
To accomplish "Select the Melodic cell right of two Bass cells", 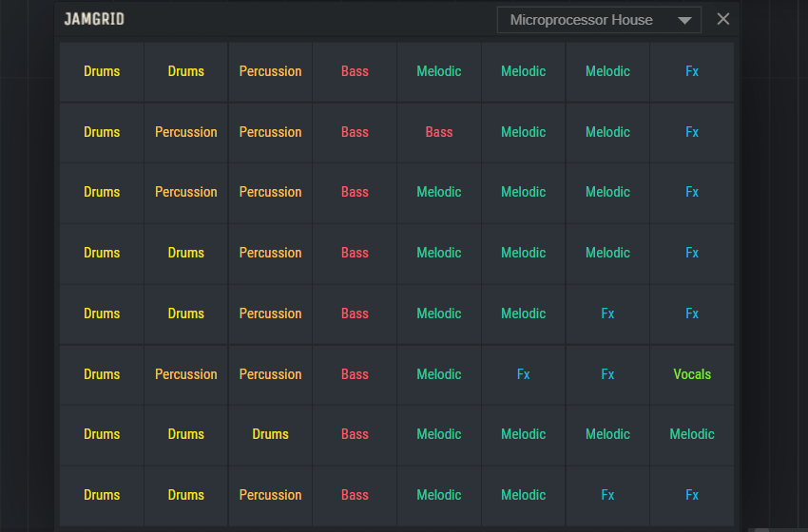I will pyautogui.click(x=524, y=132).
